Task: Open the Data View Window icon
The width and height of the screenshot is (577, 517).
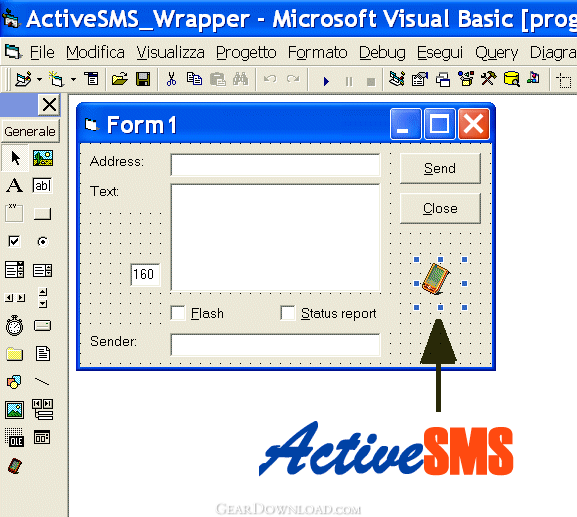Action: click(x=511, y=79)
